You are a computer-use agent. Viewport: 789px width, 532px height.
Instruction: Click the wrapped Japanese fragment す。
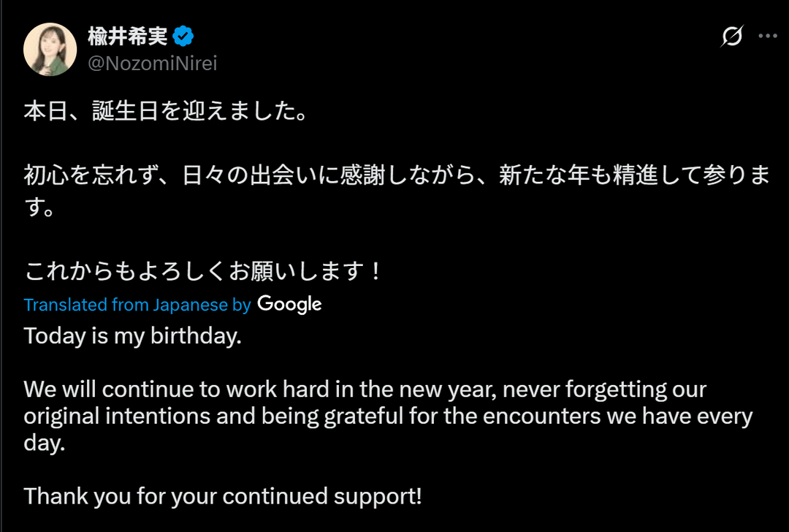tap(40, 209)
